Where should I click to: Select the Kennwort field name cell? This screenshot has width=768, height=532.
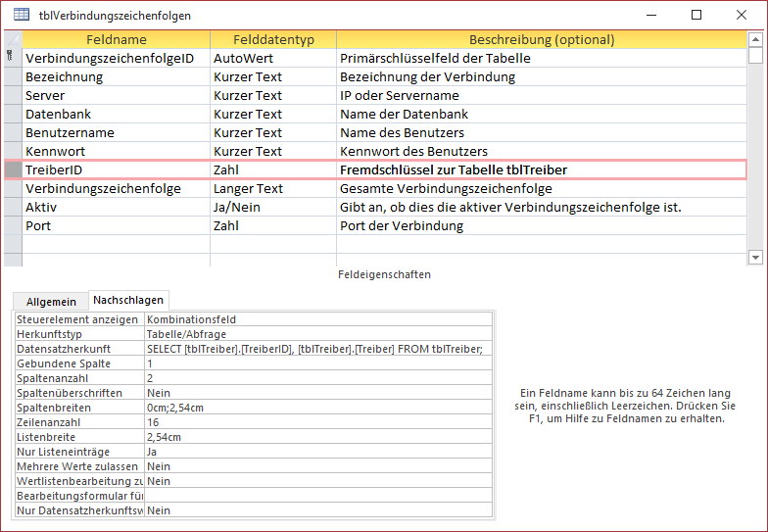(116, 151)
